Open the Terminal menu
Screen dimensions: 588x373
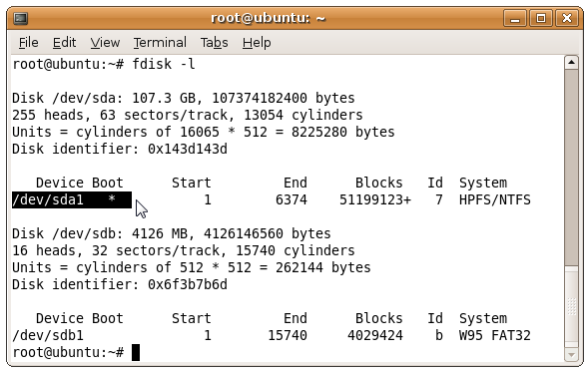[x=160, y=43]
